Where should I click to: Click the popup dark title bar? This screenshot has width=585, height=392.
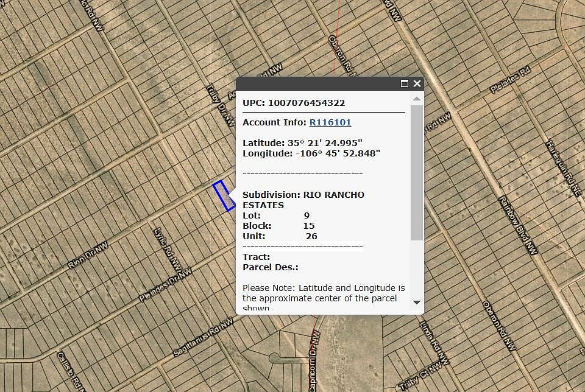click(317, 83)
